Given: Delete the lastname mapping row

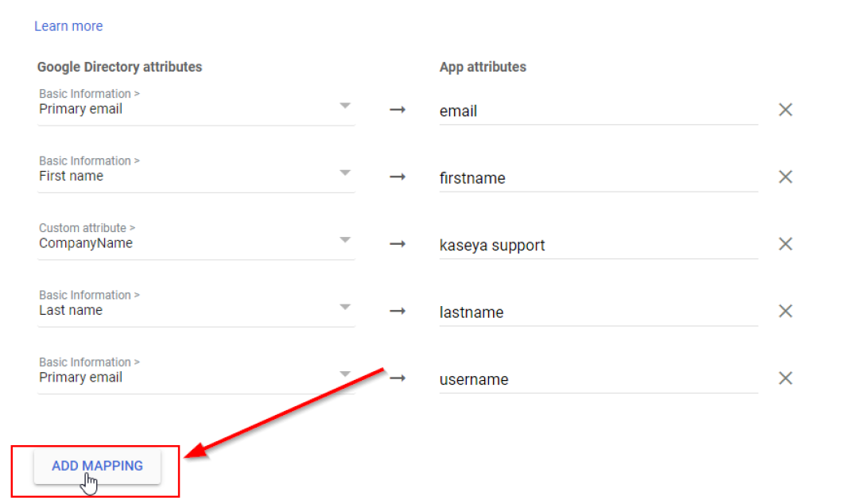Looking at the screenshot, I should click(785, 311).
